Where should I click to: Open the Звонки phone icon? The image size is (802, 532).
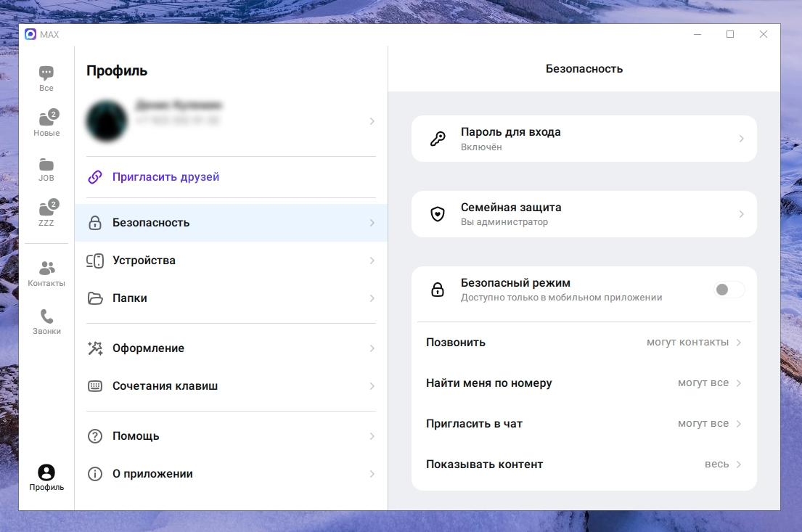(46, 316)
